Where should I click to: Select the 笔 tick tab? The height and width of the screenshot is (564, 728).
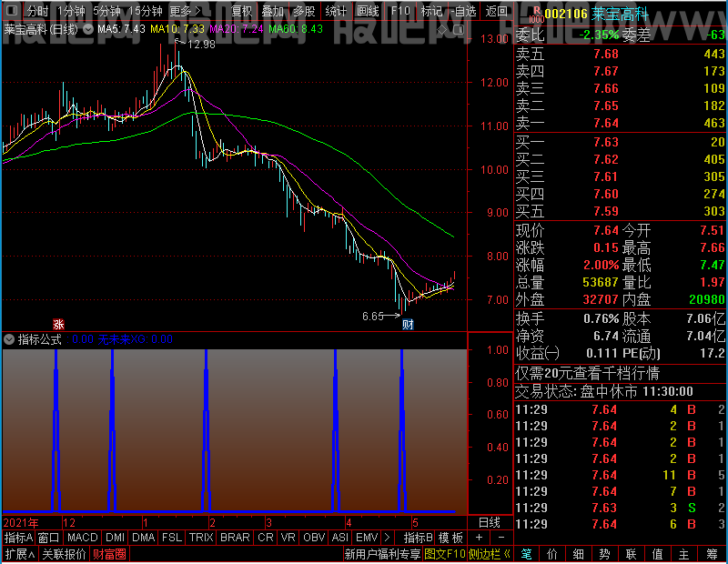point(527,554)
